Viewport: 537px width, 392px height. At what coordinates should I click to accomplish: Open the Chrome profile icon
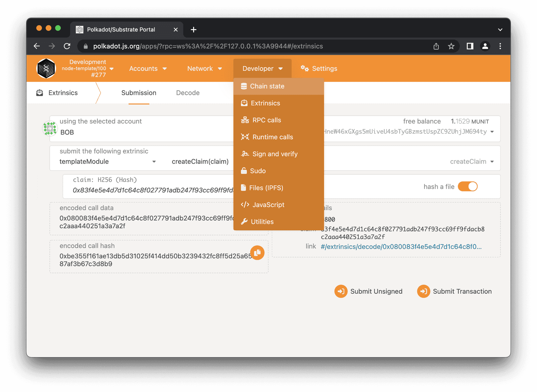[485, 46]
